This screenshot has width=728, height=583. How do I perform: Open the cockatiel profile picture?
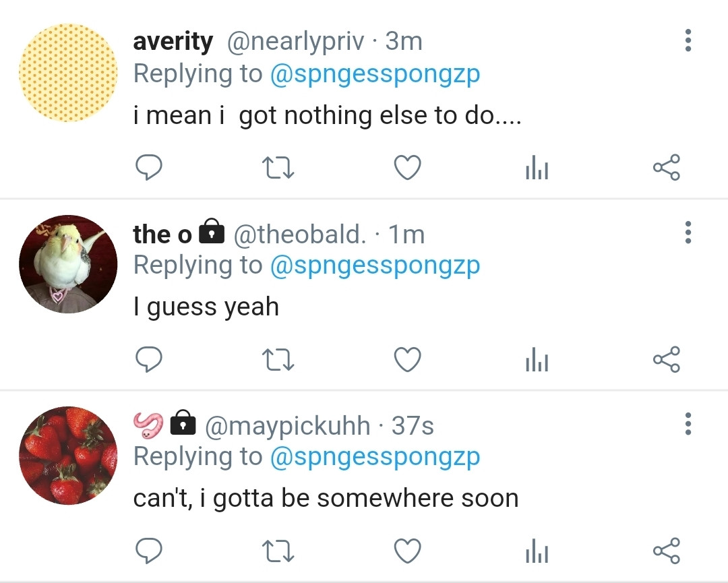pos(68,264)
